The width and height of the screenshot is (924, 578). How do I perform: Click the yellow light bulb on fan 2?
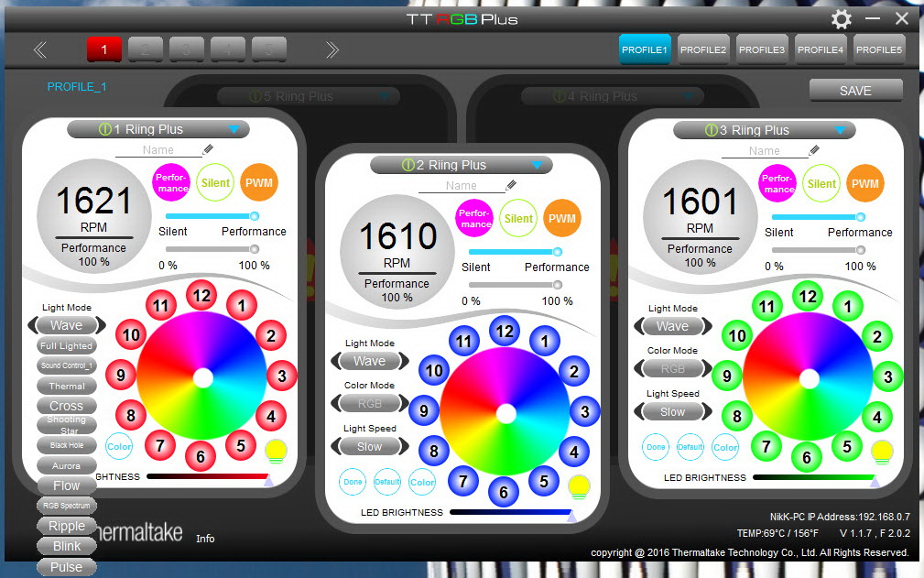tap(579, 486)
